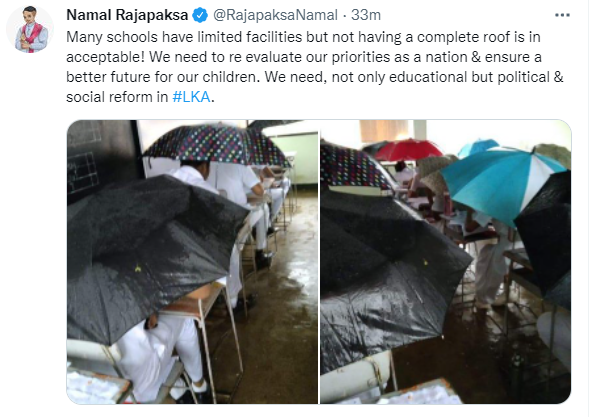The height and width of the screenshot is (417, 596).
Task: Click the phrase "Many schools have limited facilities"
Action: tap(184, 37)
